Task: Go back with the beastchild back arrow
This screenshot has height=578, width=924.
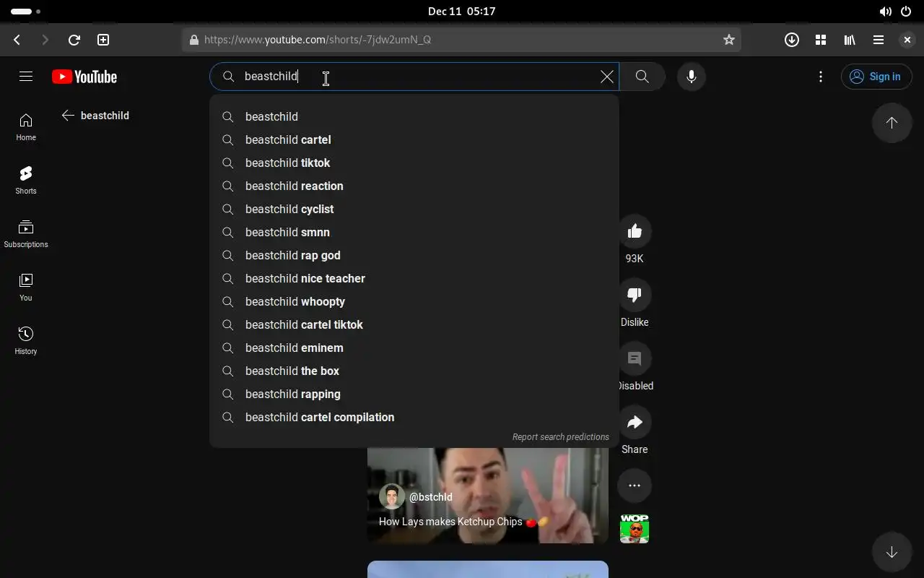Action: (x=69, y=116)
